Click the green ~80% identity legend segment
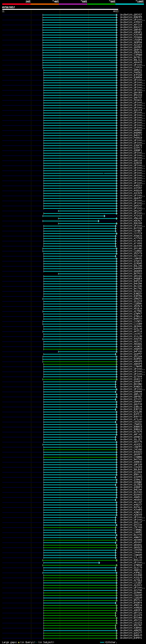This screenshot has height=644, width=146. (101, 4)
